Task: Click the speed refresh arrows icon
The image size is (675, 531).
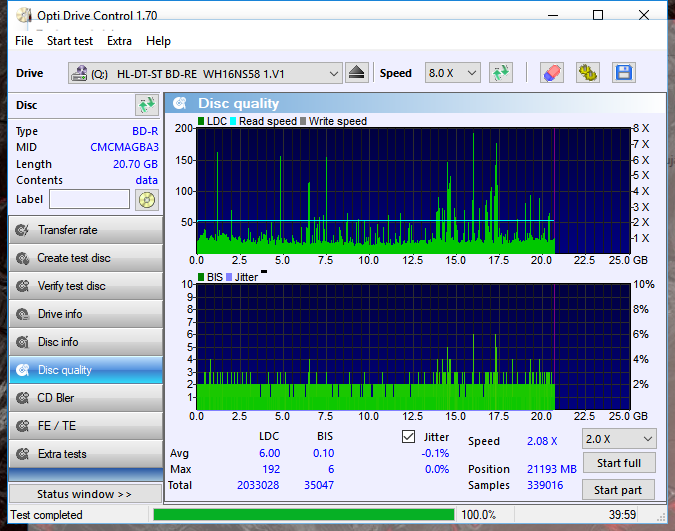Action: click(501, 73)
